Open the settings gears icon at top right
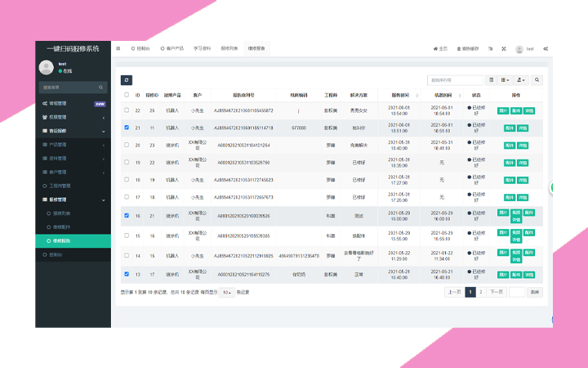Viewport: 588px width, 368px height. pyautogui.click(x=546, y=49)
